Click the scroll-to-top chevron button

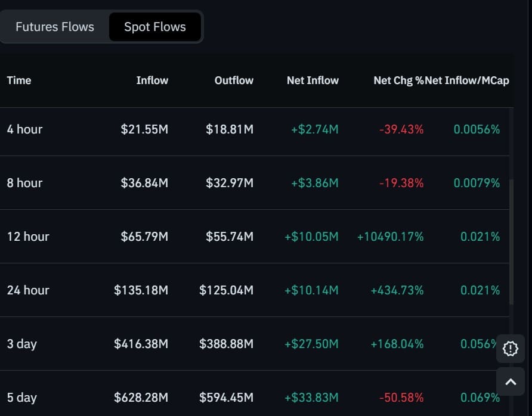[x=511, y=383]
